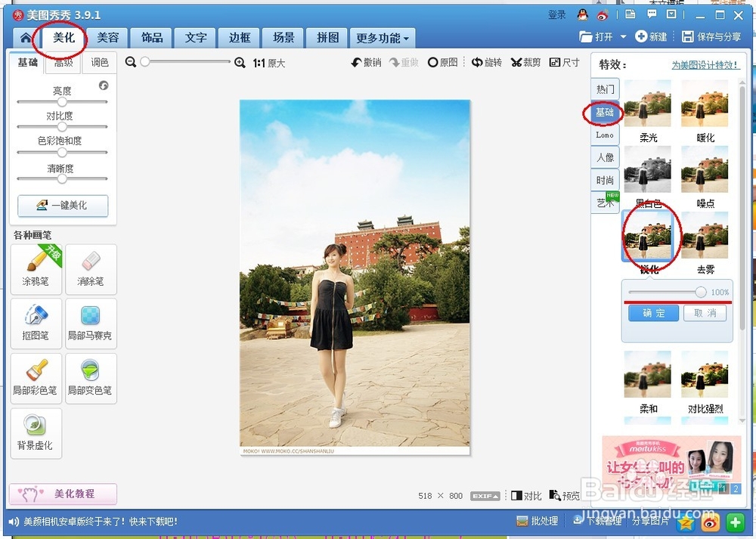The image size is (756, 539).
Task: Open the 为美图设计特效 link
Action: tap(705, 64)
